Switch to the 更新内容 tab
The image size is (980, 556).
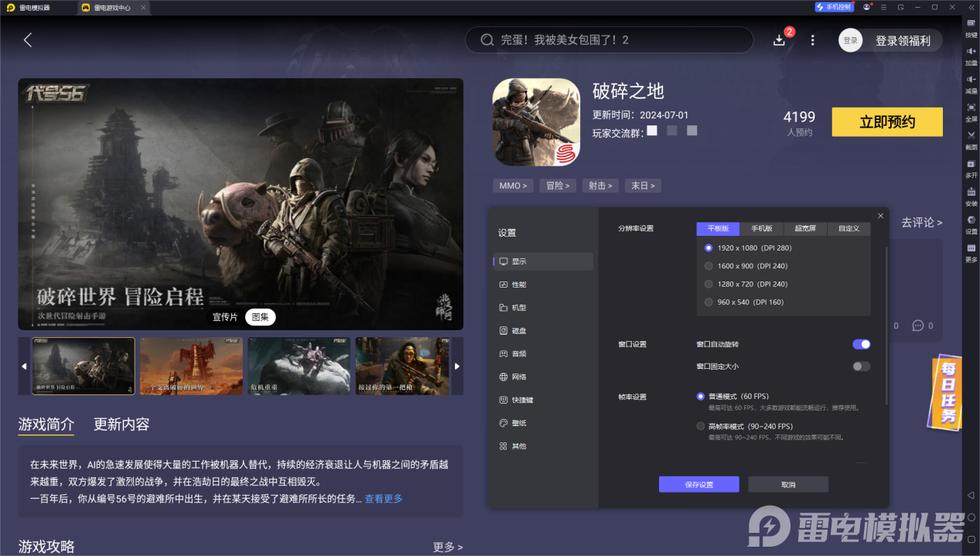[122, 425]
